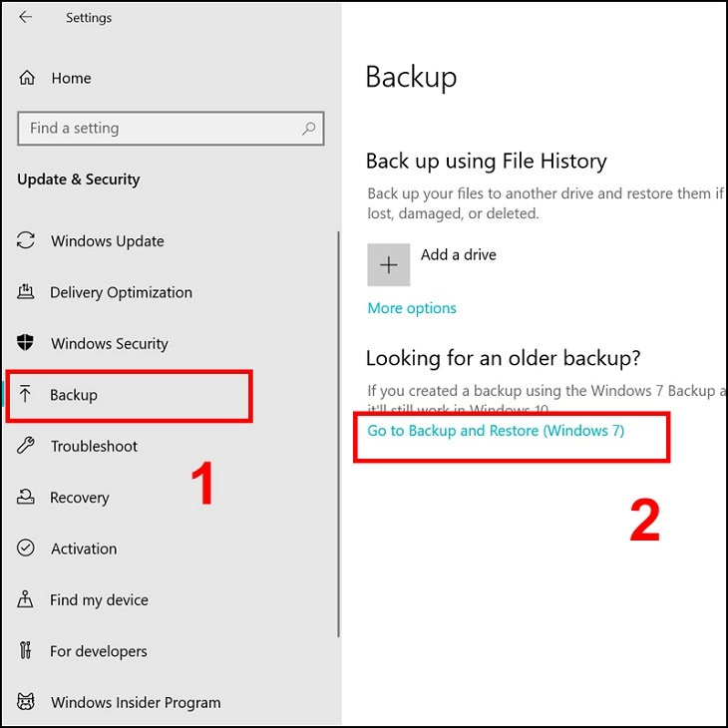The width and height of the screenshot is (728, 728).
Task: Click the sidebar vertical scrollbar
Action: [x=338, y=434]
